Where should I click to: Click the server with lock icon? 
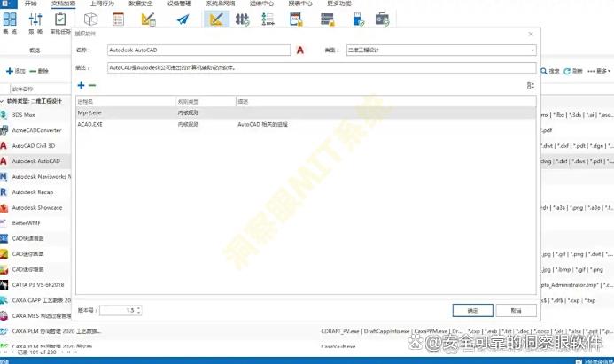pyautogui.click(x=327, y=19)
